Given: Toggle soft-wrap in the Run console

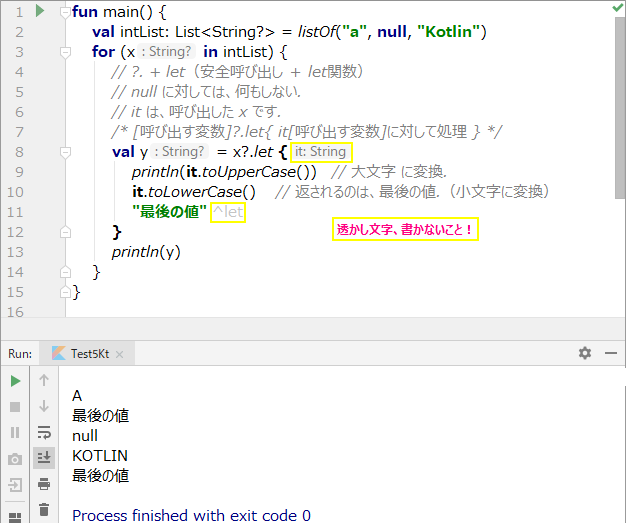Looking at the screenshot, I should coord(44,433).
